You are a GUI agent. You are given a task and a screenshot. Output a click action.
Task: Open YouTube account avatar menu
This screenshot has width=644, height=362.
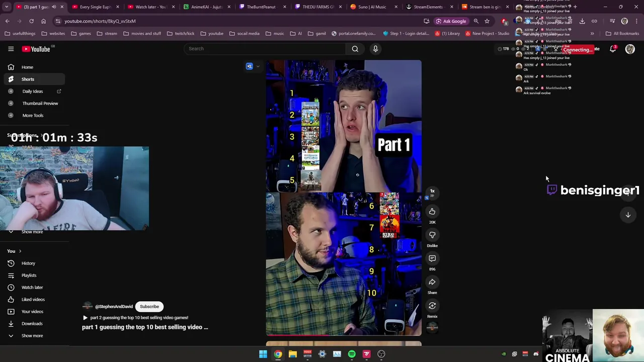630,49
